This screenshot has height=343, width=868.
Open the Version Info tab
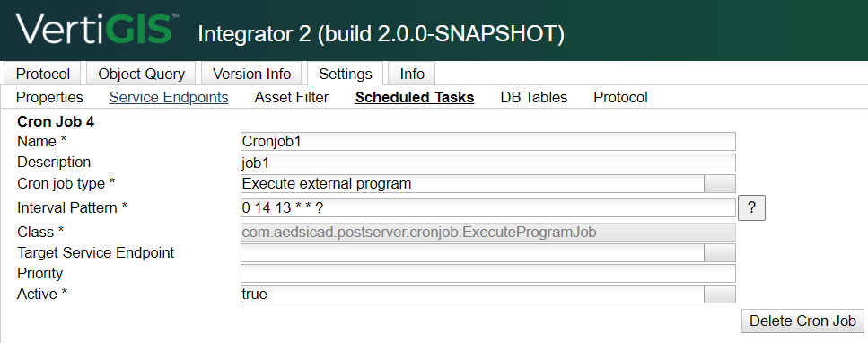point(252,74)
